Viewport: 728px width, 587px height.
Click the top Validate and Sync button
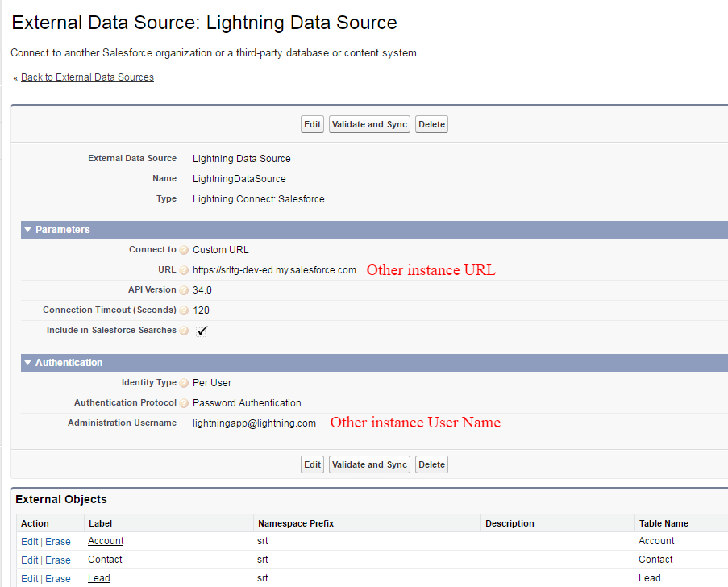click(369, 124)
